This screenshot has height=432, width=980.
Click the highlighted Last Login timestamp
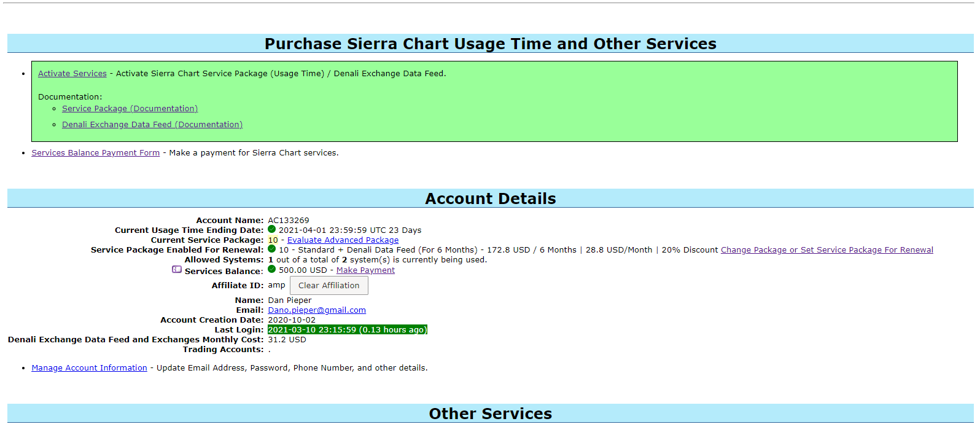pos(347,329)
